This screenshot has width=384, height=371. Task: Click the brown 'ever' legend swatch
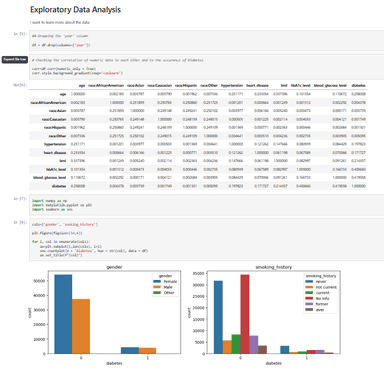[x=309, y=310]
